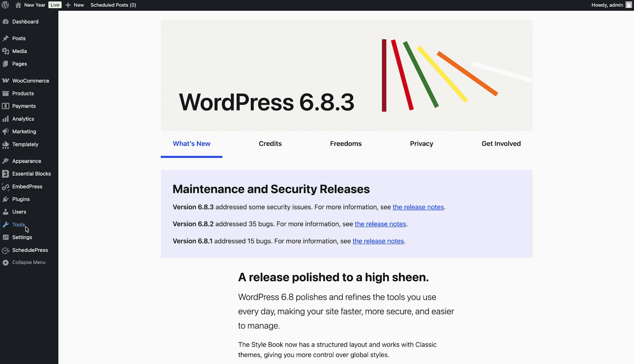Switch to the Credits tab
Viewport: 634px width, 364px height.
(270, 143)
